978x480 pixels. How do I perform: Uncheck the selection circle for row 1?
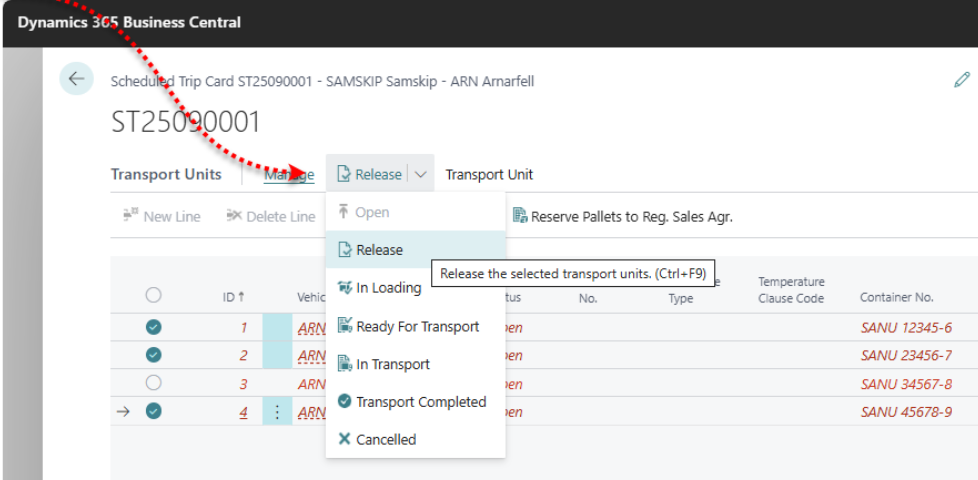click(154, 327)
